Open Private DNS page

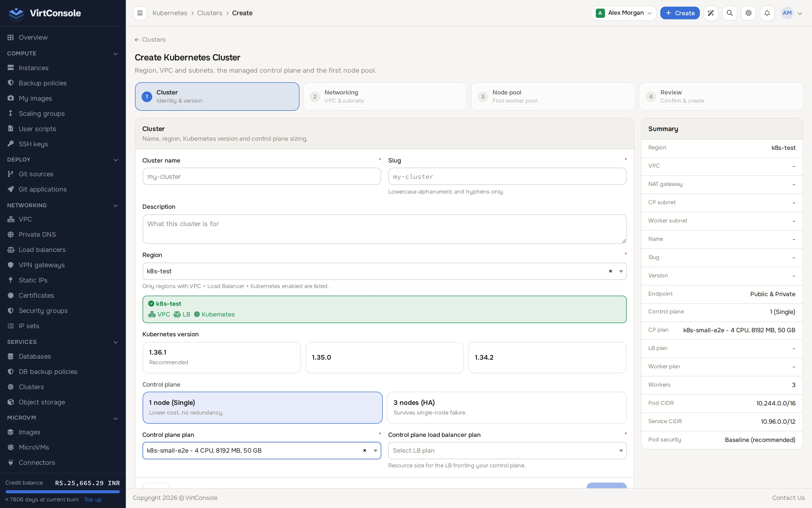(63, 234)
